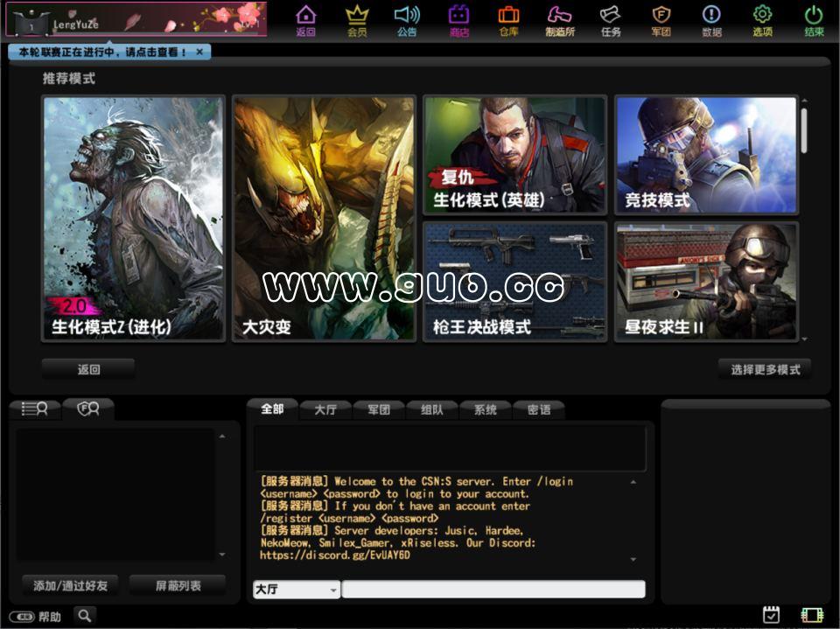840x629 pixels.
Task: Select the 竞技模式 mode card
Action: tap(706, 155)
